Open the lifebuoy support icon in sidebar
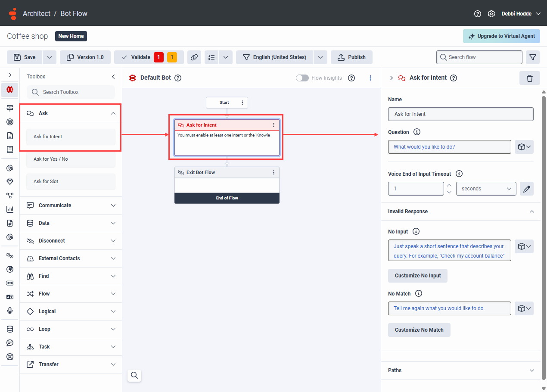547x392 pixels. click(10, 357)
